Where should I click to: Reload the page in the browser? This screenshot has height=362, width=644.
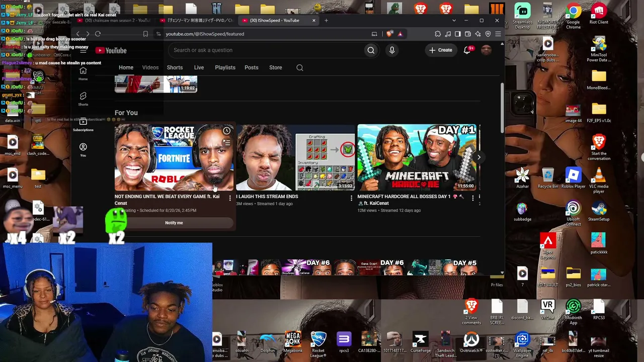98,34
